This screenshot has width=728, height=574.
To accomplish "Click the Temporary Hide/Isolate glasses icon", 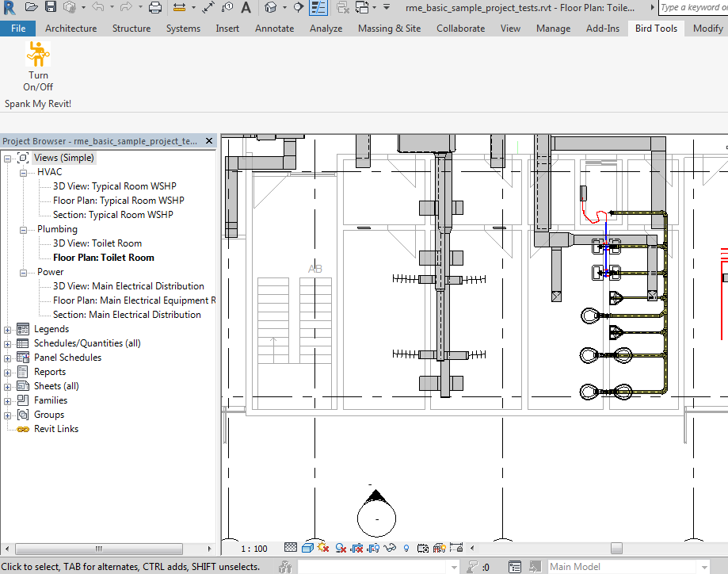I will 390,548.
